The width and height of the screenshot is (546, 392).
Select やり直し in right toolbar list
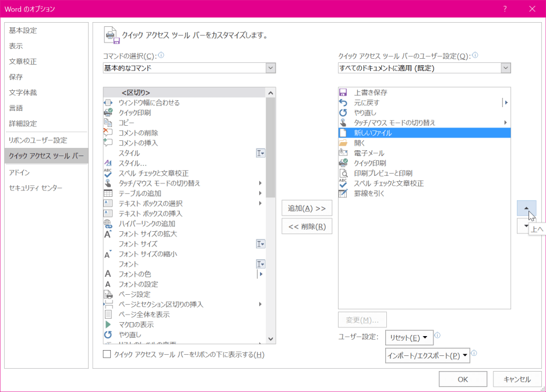[424, 112]
